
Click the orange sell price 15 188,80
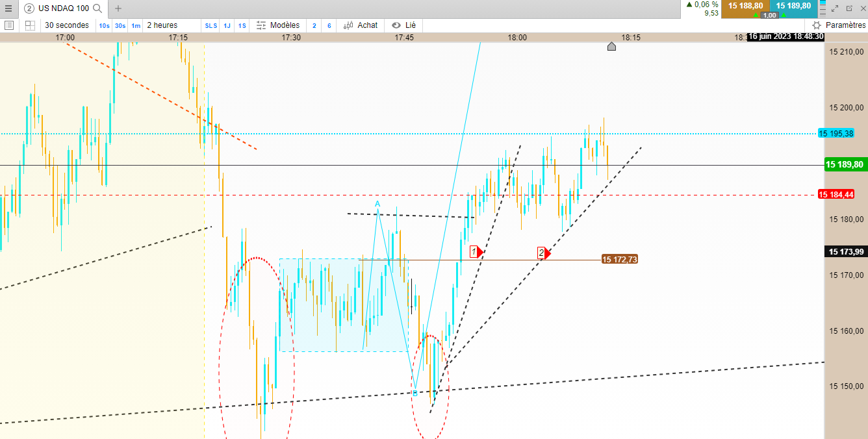pyautogui.click(x=745, y=6)
